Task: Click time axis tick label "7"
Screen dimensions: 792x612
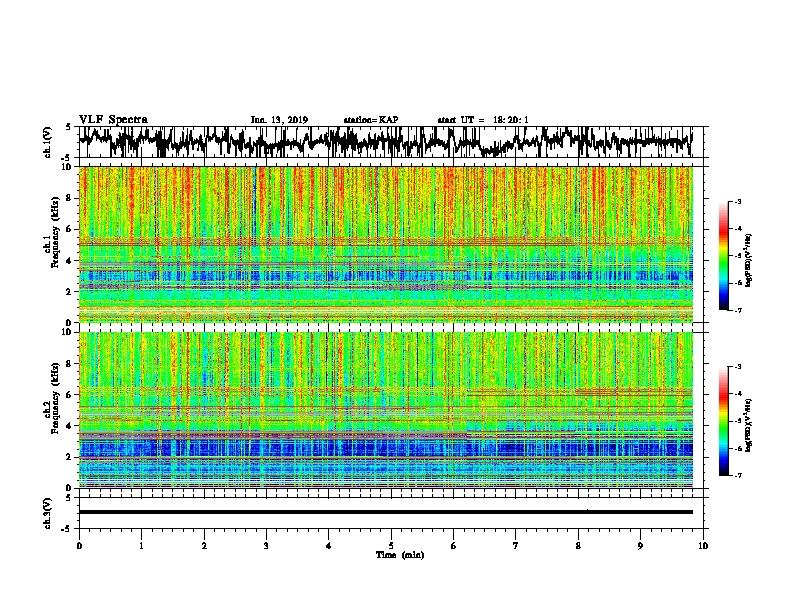Action: tap(516, 546)
